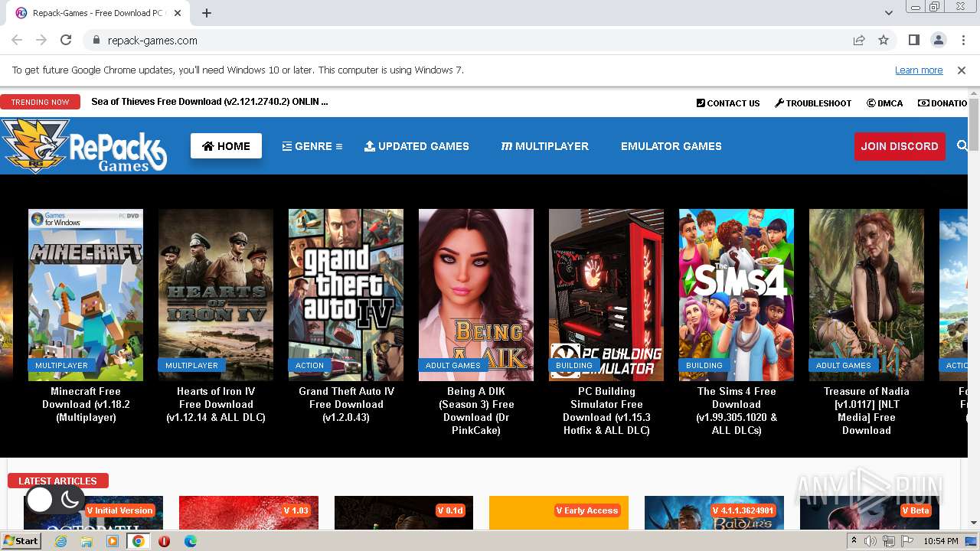Viewport: 980px width, 551px height.
Task: Click the TRENDING NOW label
Action: (40, 102)
